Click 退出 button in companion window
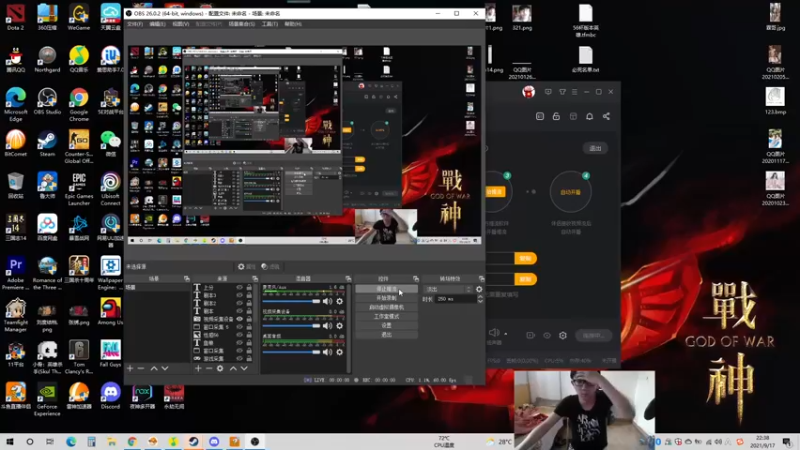The height and width of the screenshot is (450, 800). coord(595,148)
